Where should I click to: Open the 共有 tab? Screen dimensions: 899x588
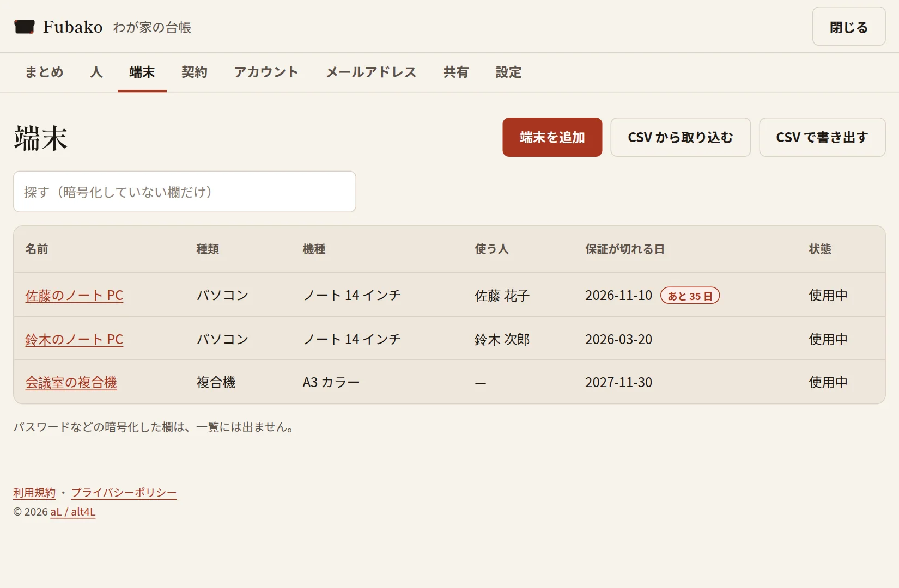(x=456, y=72)
